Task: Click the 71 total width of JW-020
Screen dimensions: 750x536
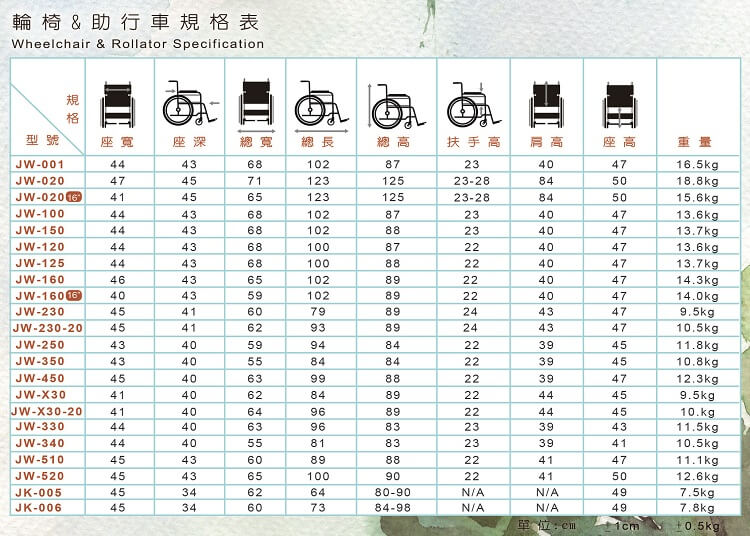Action: point(255,181)
